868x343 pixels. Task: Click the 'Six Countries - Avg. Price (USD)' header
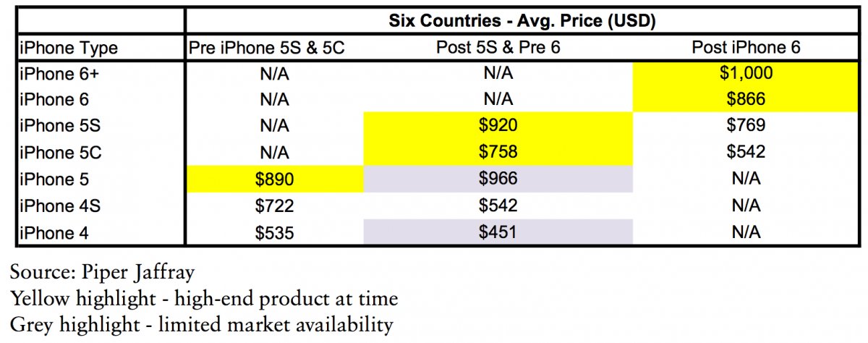522,21
